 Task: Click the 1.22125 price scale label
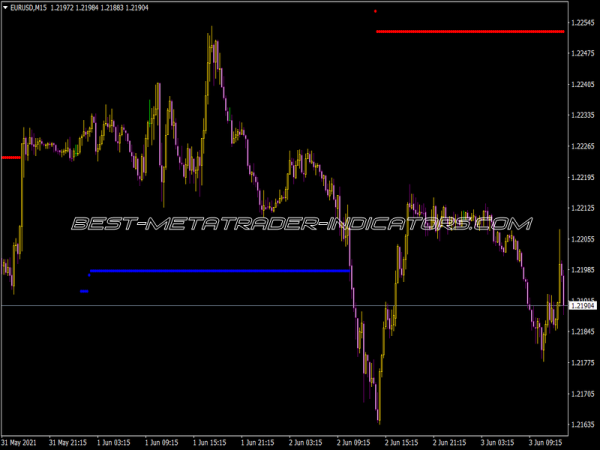click(x=581, y=208)
